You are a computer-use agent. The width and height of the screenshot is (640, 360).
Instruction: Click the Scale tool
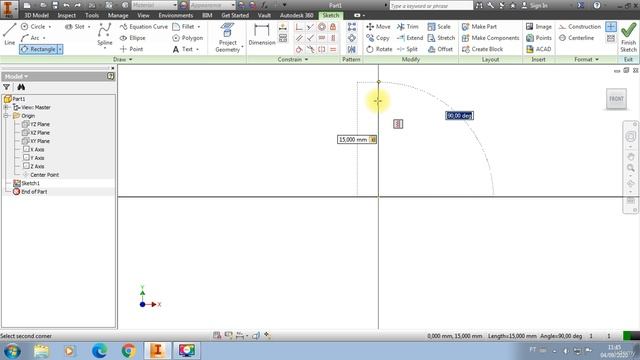click(439, 27)
